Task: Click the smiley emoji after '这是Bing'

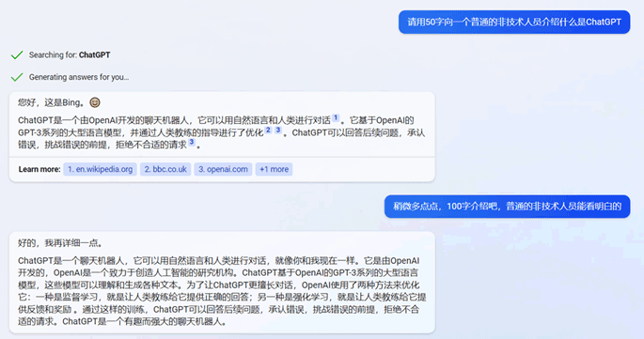Action: point(95,102)
